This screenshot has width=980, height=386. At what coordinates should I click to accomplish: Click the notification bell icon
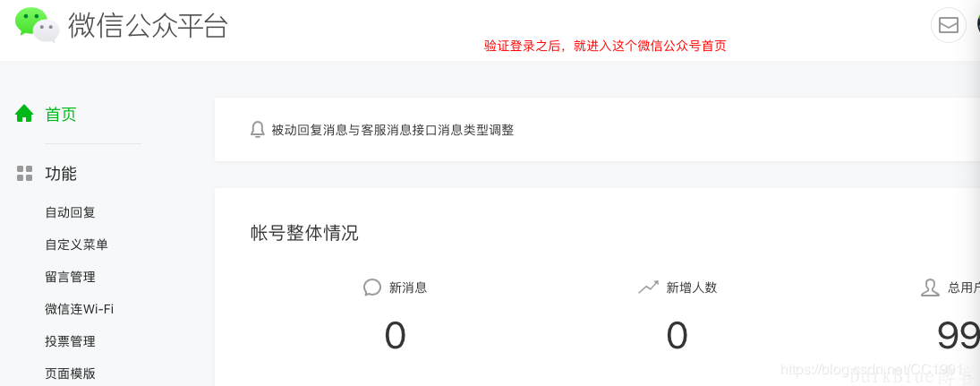pyautogui.click(x=257, y=130)
